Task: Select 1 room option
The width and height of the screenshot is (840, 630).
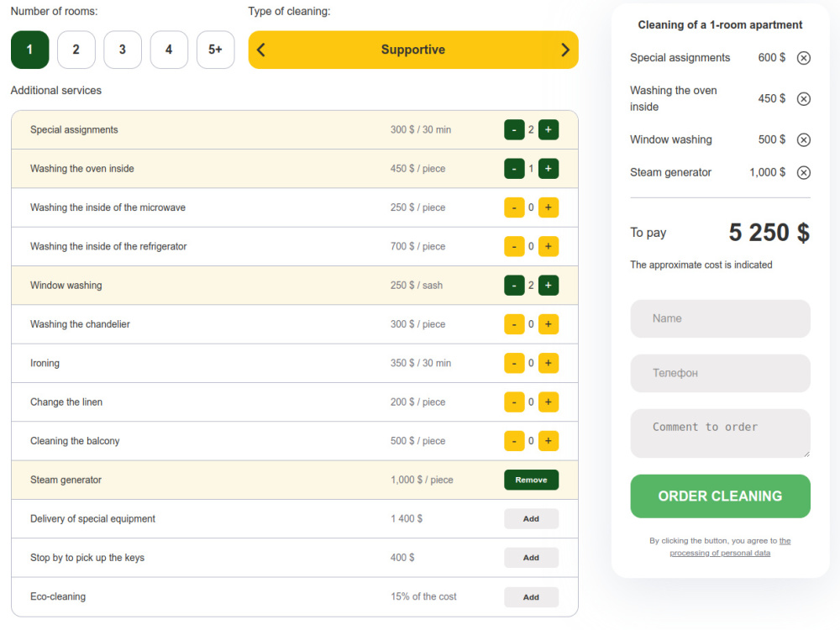Action: tap(29, 50)
